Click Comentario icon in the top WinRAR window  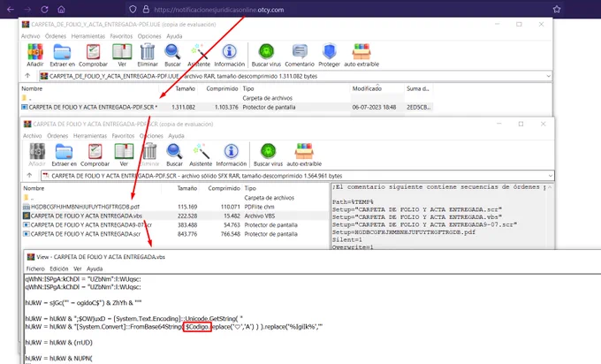pyautogui.click(x=300, y=52)
